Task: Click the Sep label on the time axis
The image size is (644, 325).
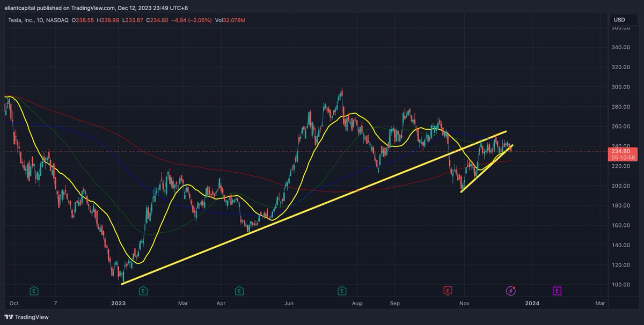Action: coord(395,304)
